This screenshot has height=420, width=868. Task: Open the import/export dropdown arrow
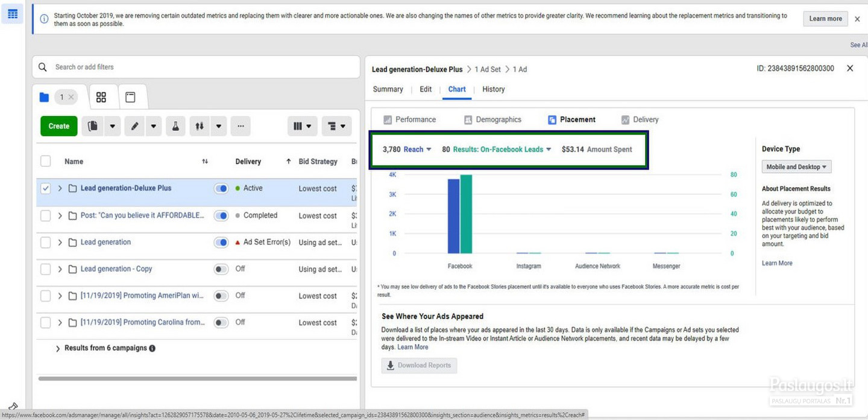[x=218, y=126]
